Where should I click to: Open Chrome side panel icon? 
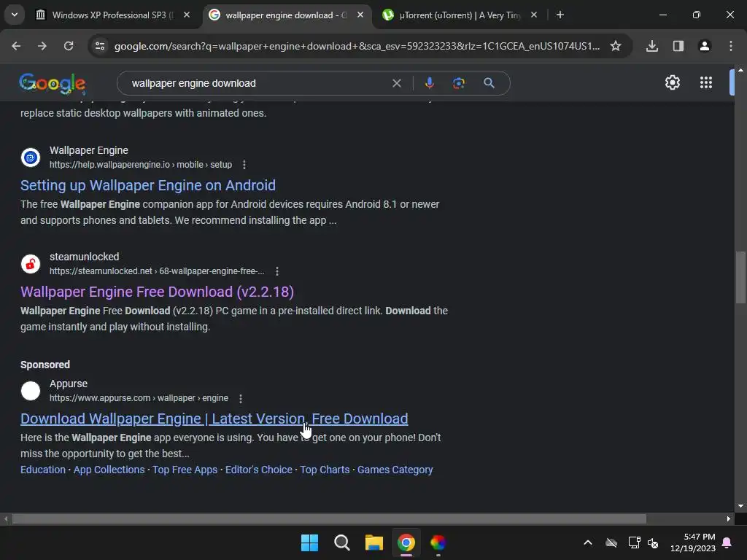pos(678,46)
